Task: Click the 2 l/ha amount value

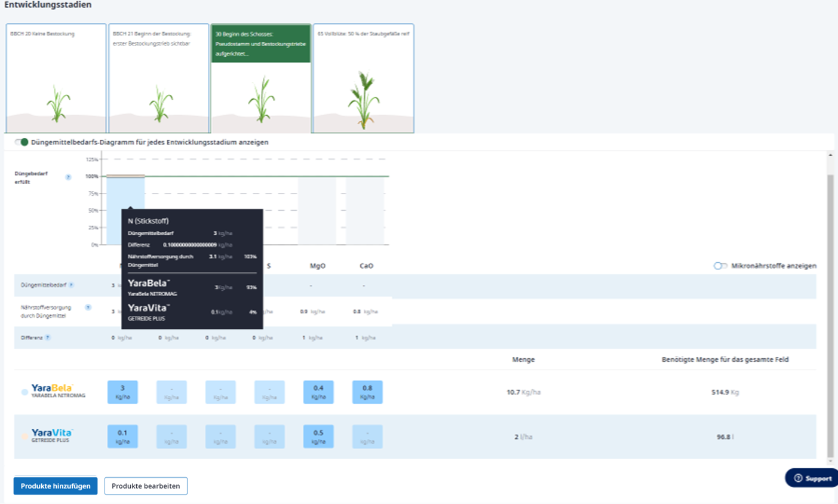Action: pyautogui.click(x=523, y=437)
